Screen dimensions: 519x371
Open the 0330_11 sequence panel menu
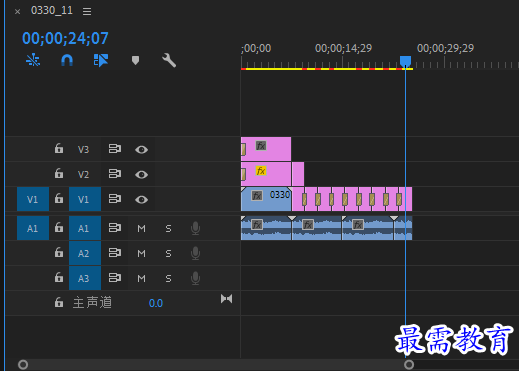[x=87, y=11]
